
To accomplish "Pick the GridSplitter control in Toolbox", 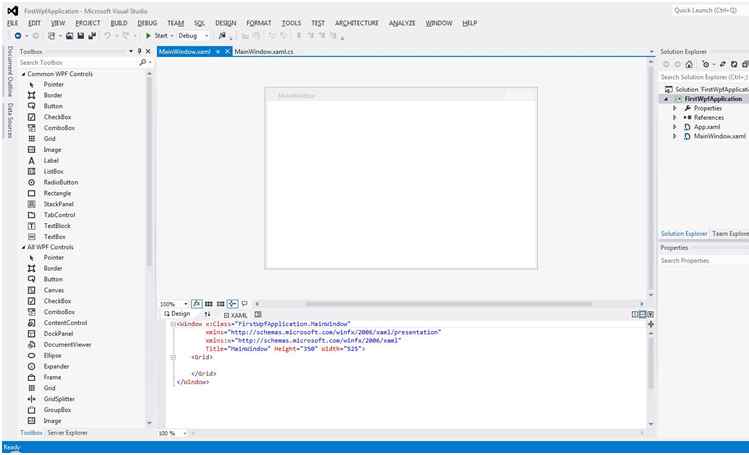I will click(x=59, y=399).
